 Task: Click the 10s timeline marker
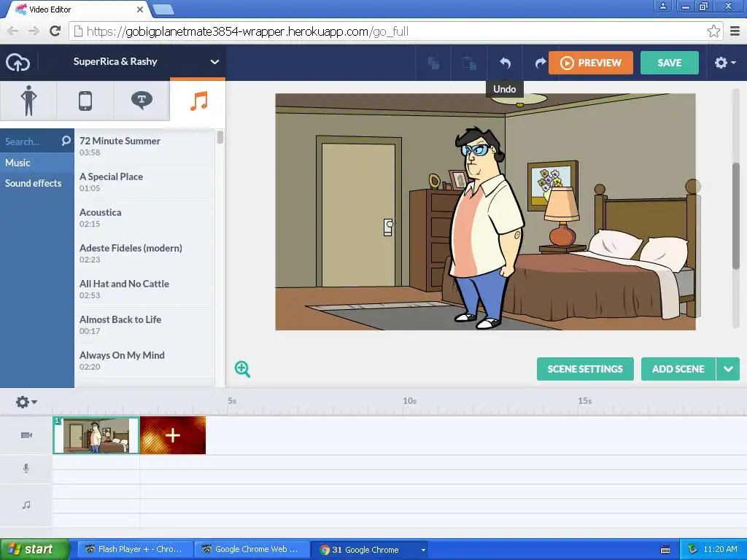coord(410,401)
